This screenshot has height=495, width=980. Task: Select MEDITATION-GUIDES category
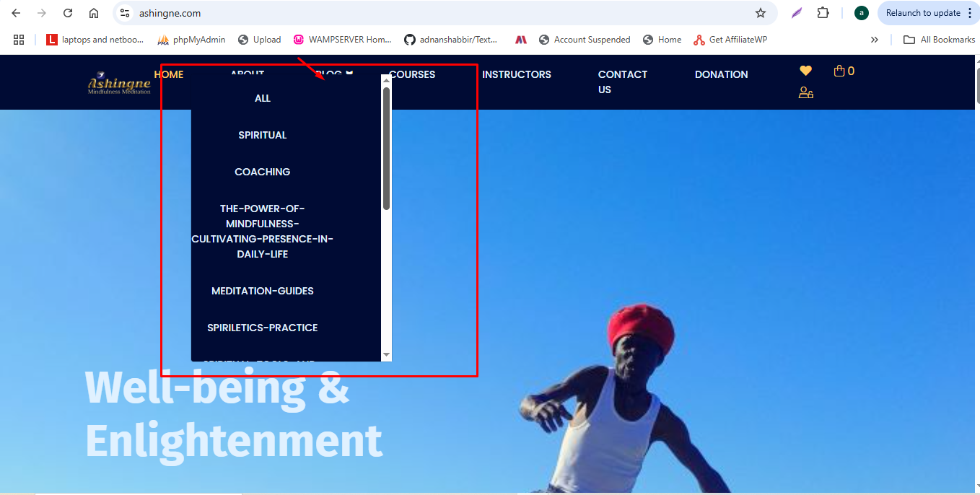tap(263, 291)
